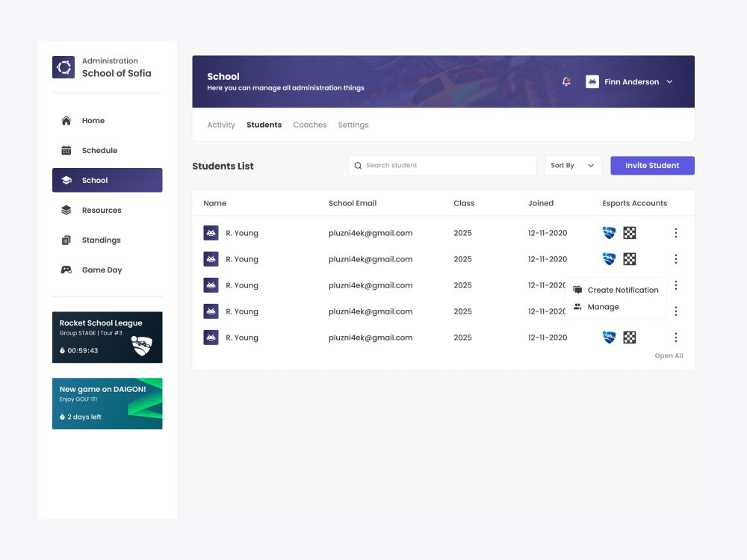Click the checkered-flag esports account icon
This screenshot has height=560, width=747.
(x=630, y=232)
